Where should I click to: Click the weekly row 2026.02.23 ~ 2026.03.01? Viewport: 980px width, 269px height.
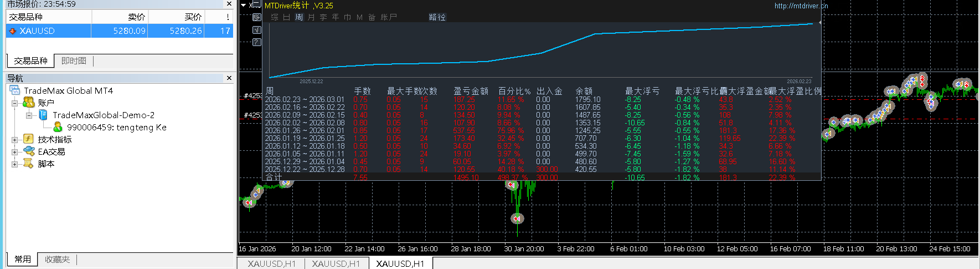coord(305,100)
